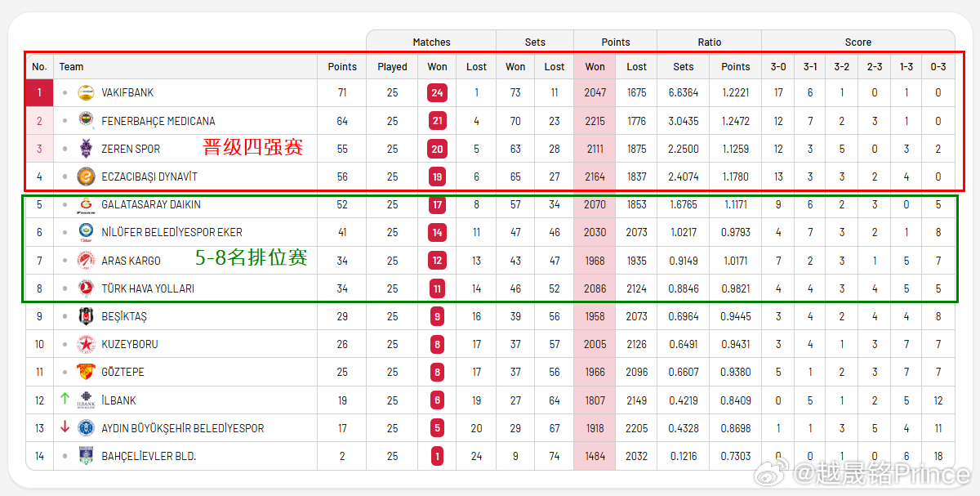The height and width of the screenshot is (496, 980).
Task: Sort by highlighted points Won column header
Action: (x=595, y=67)
